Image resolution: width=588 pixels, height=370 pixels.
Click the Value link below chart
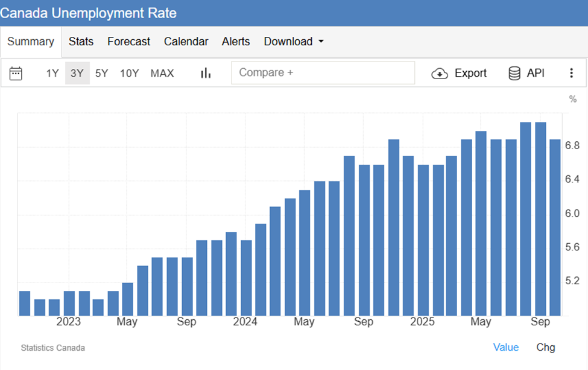pyautogui.click(x=505, y=347)
